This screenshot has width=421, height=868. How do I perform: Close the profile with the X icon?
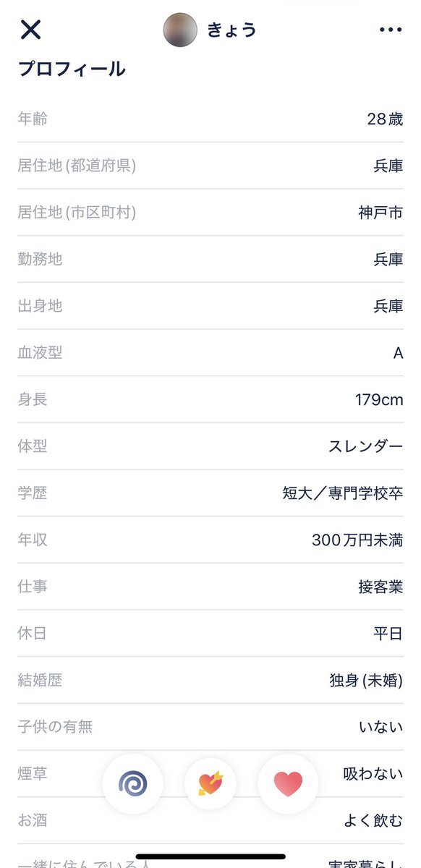click(x=30, y=30)
